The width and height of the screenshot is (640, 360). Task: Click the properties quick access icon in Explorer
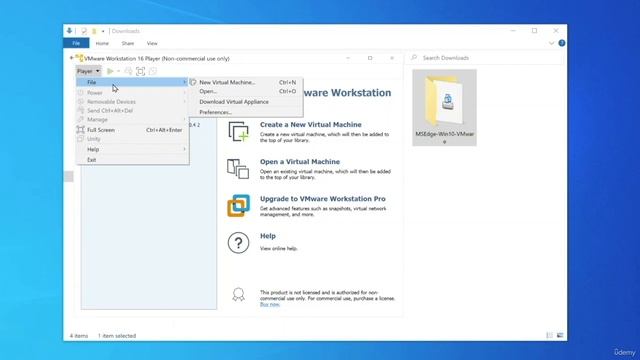point(84,31)
